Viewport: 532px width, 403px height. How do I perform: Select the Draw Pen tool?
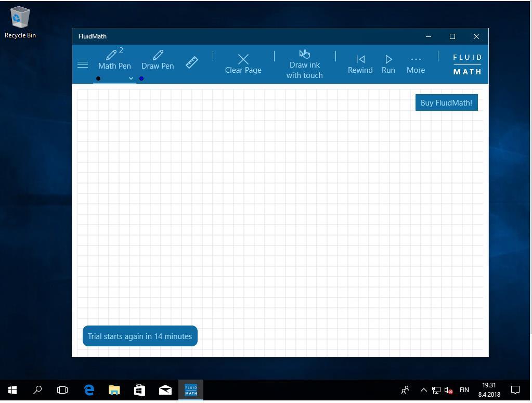coord(158,60)
